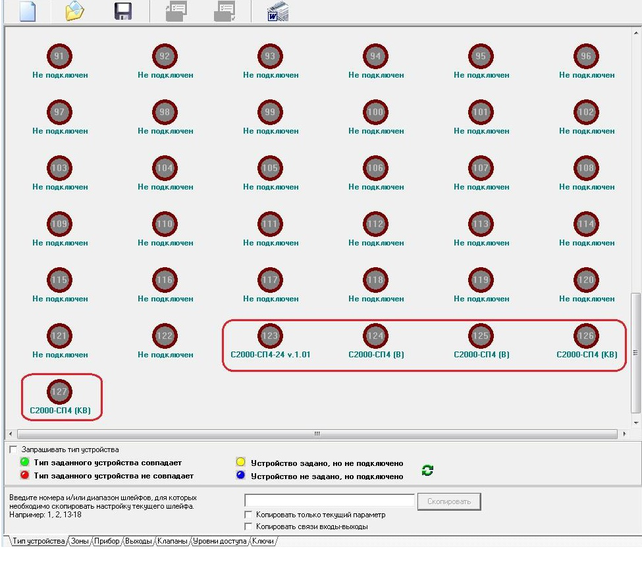Viewport: 642px width, 564px height.
Task: Click the scroll left arrow
Action: [x=11, y=434]
